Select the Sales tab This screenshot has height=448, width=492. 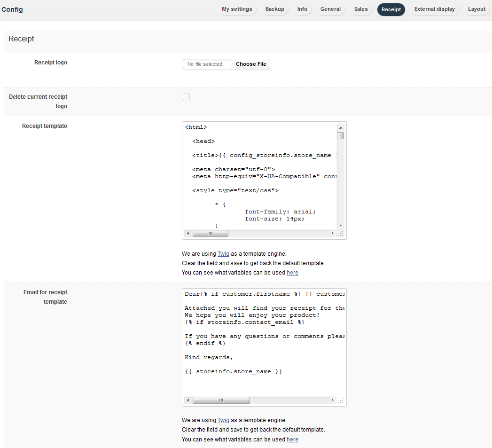tap(360, 9)
